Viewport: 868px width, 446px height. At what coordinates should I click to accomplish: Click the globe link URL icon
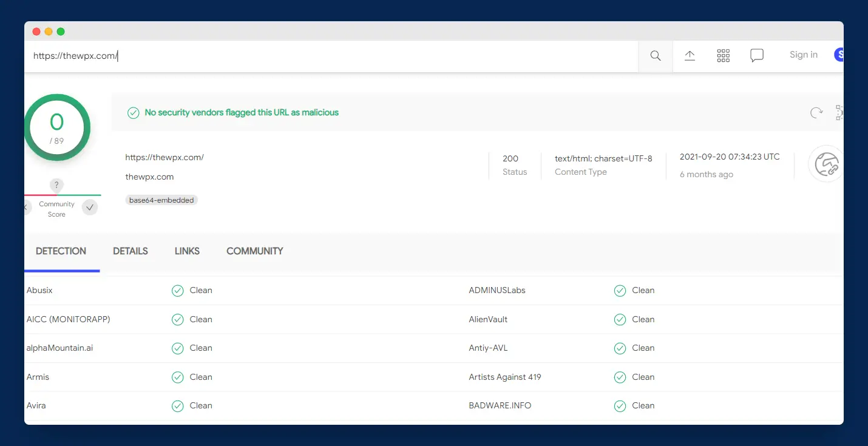click(826, 164)
